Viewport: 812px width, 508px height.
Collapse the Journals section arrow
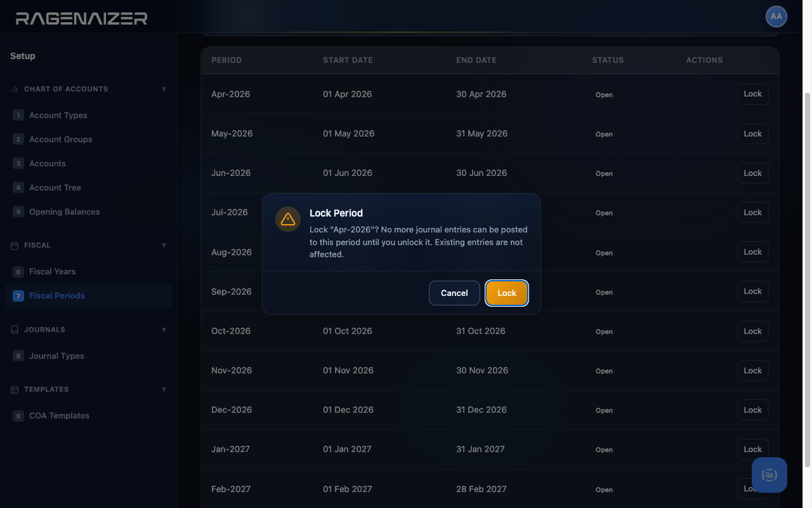click(x=164, y=330)
